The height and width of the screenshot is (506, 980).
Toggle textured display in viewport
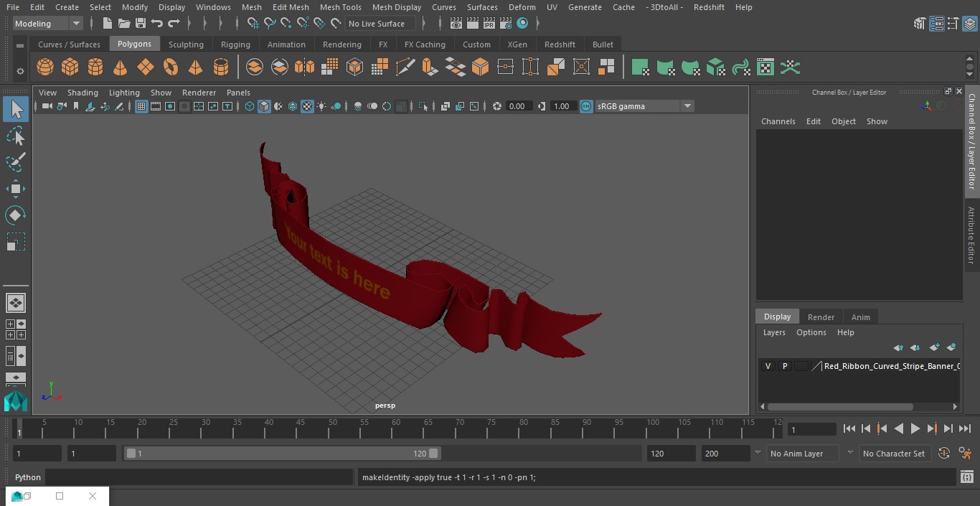tap(307, 106)
